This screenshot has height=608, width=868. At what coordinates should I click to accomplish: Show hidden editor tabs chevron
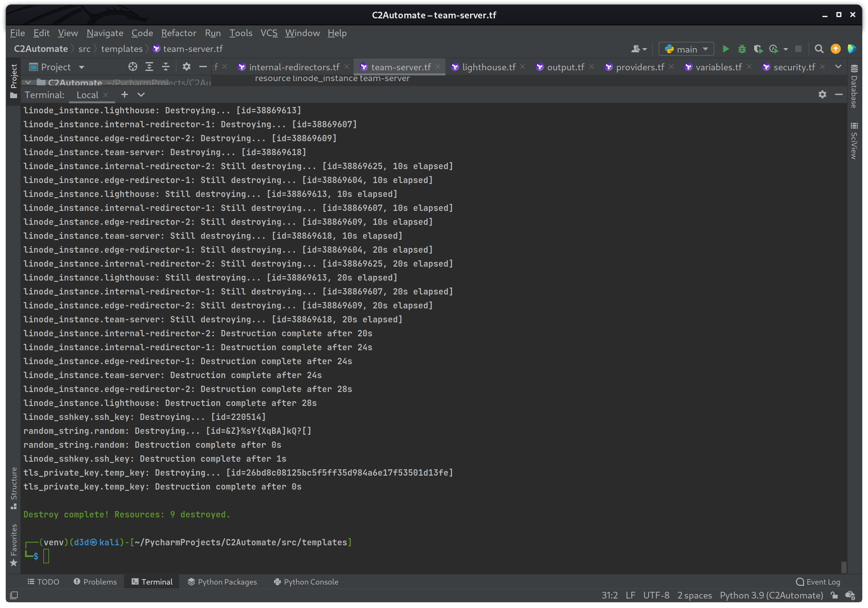point(838,67)
